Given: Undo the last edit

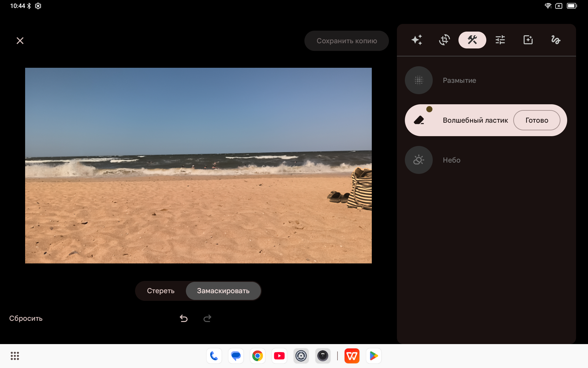Looking at the screenshot, I should pos(184,318).
